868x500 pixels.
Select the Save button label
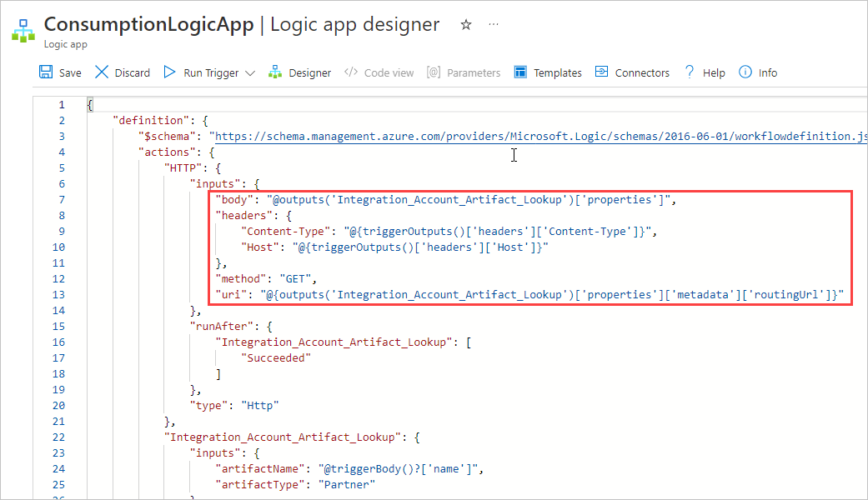70,73
